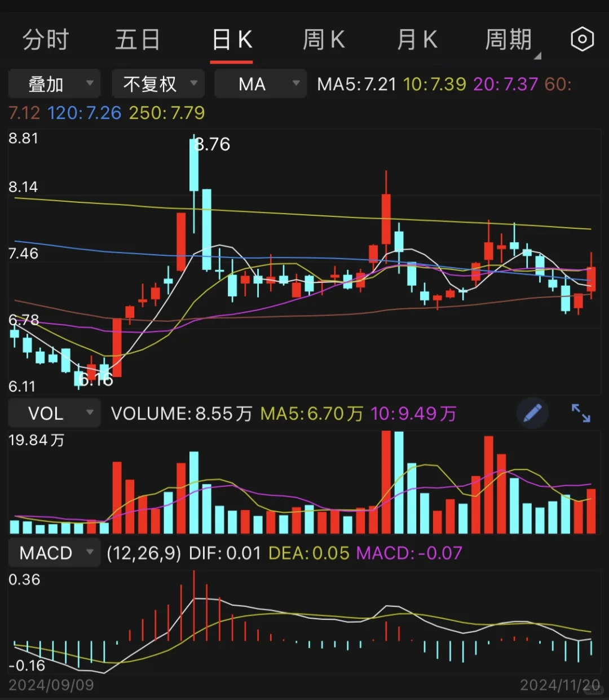Open chart settings hexagon icon
Image resolution: width=609 pixels, height=700 pixels.
pyautogui.click(x=582, y=39)
